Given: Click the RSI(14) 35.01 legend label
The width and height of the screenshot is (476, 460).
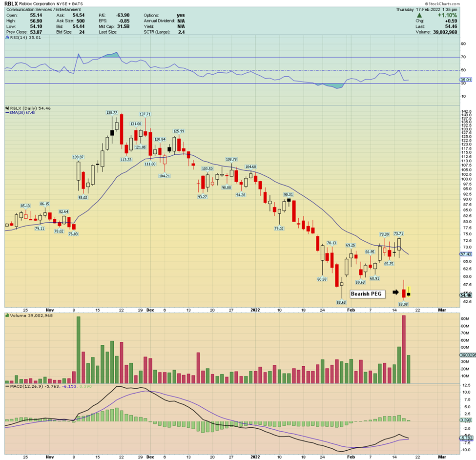Looking at the screenshot, I should click(25, 38).
